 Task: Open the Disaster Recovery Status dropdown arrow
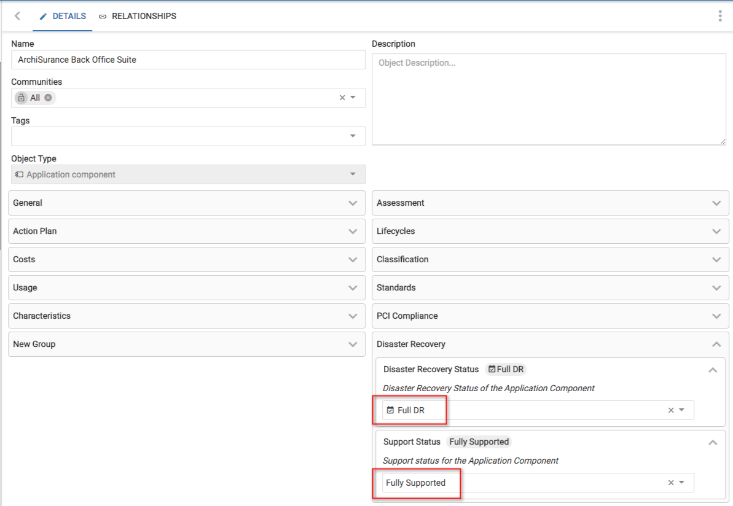(x=682, y=410)
